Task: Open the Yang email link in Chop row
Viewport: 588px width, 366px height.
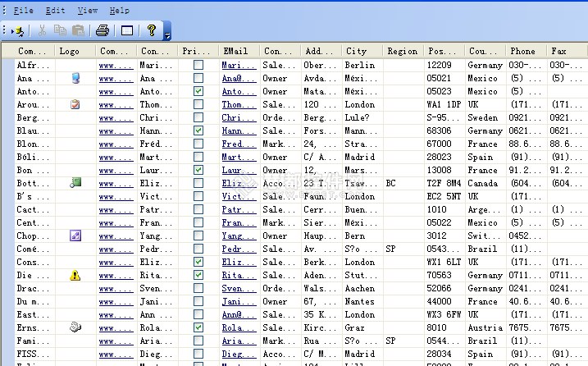Action: click(x=239, y=236)
